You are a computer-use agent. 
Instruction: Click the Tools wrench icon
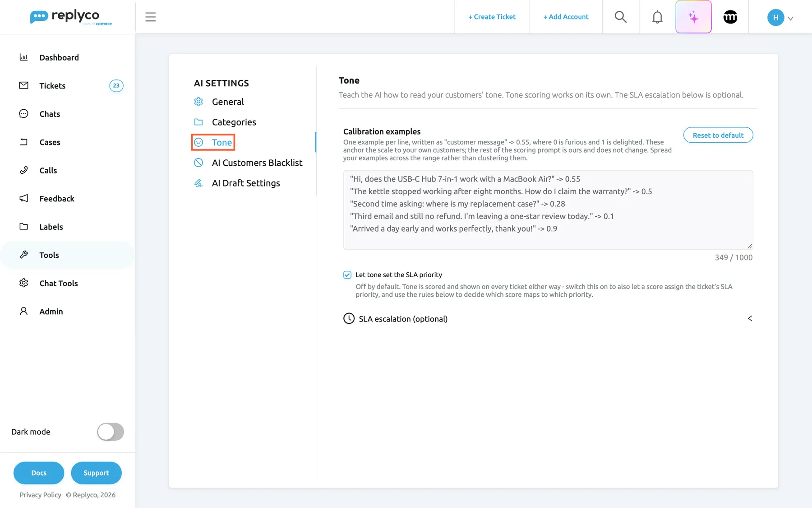pyautogui.click(x=23, y=255)
